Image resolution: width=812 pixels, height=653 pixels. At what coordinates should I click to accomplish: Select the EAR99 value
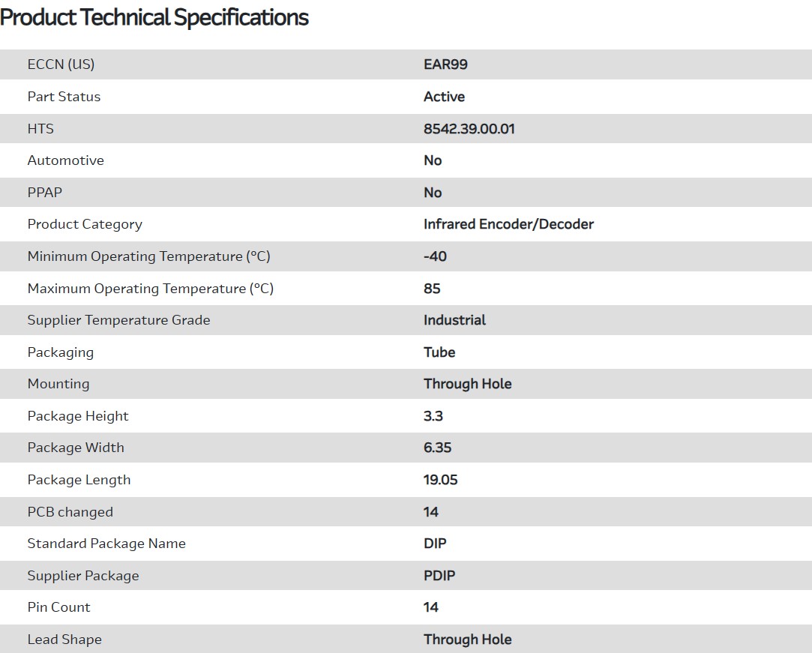point(445,64)
